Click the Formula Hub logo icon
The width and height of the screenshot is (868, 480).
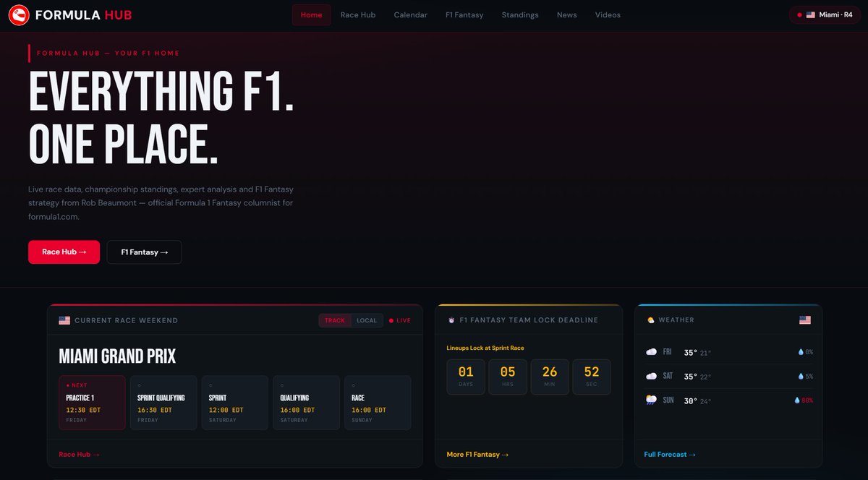point(19,14)
